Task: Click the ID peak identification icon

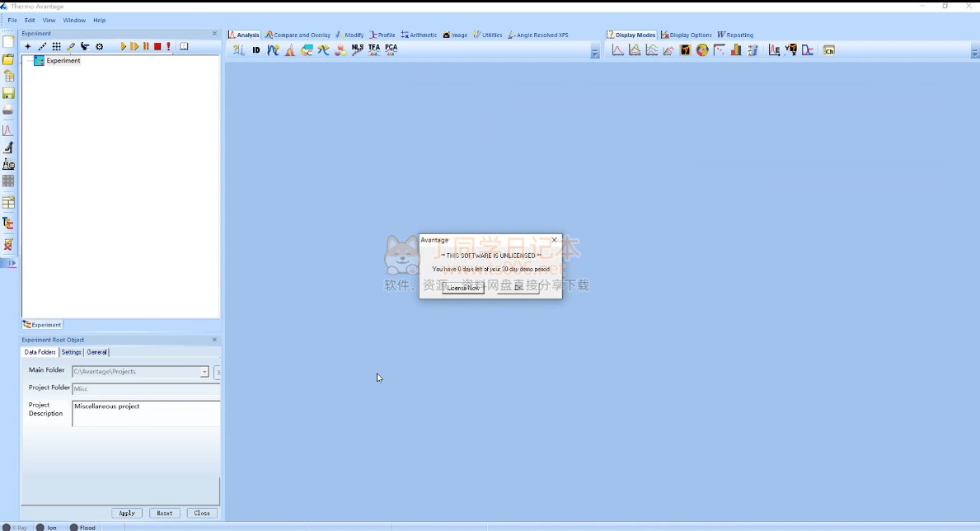Action: coord(256,50)
